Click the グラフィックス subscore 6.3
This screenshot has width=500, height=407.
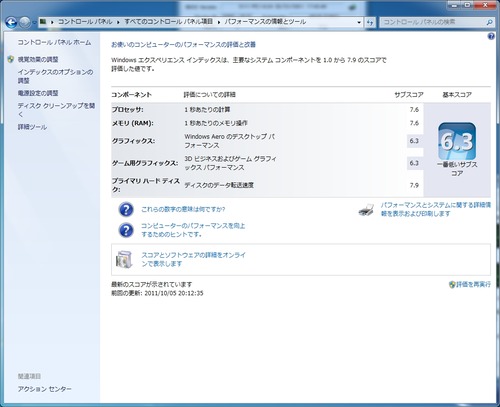click(x=414, y=141)
